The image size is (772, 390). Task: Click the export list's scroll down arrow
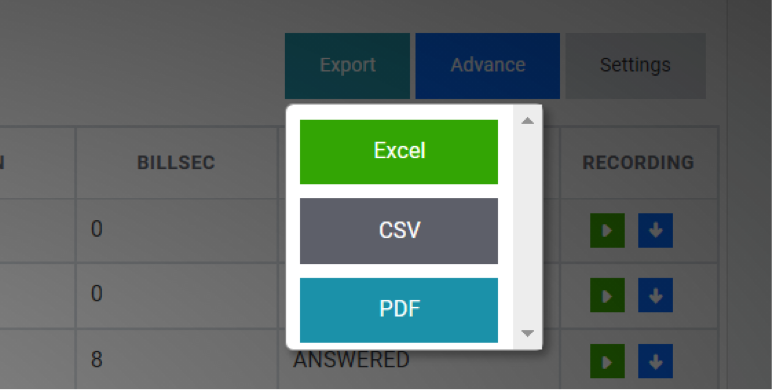(527, 333)
